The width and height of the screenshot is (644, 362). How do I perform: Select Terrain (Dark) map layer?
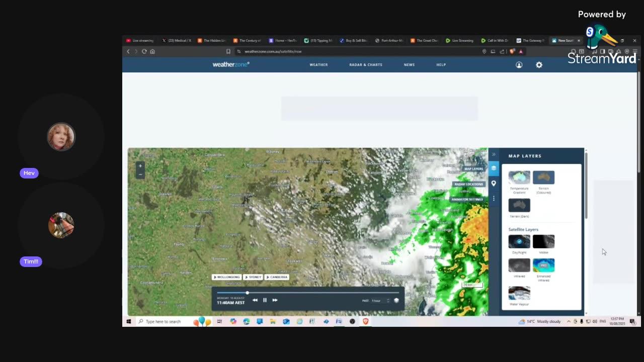tap(519, 205)
